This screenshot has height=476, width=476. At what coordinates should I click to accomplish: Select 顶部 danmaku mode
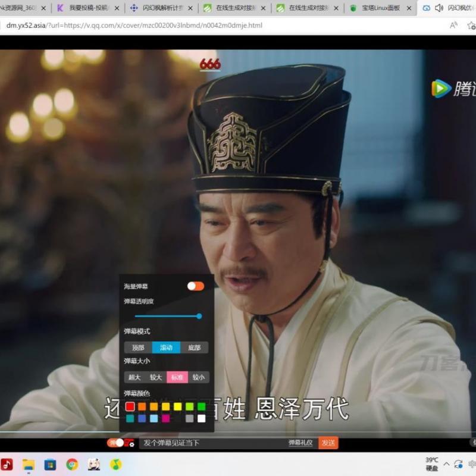coord(138,347)
